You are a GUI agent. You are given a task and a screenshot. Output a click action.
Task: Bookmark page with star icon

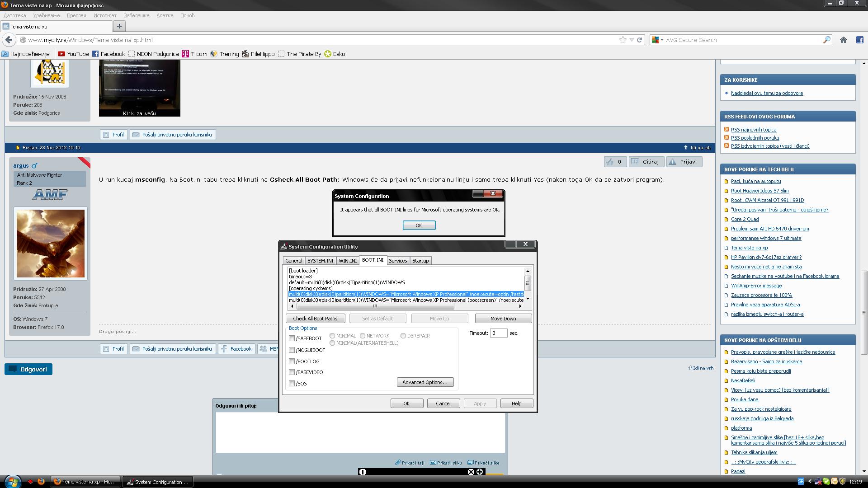click(623, 40)
